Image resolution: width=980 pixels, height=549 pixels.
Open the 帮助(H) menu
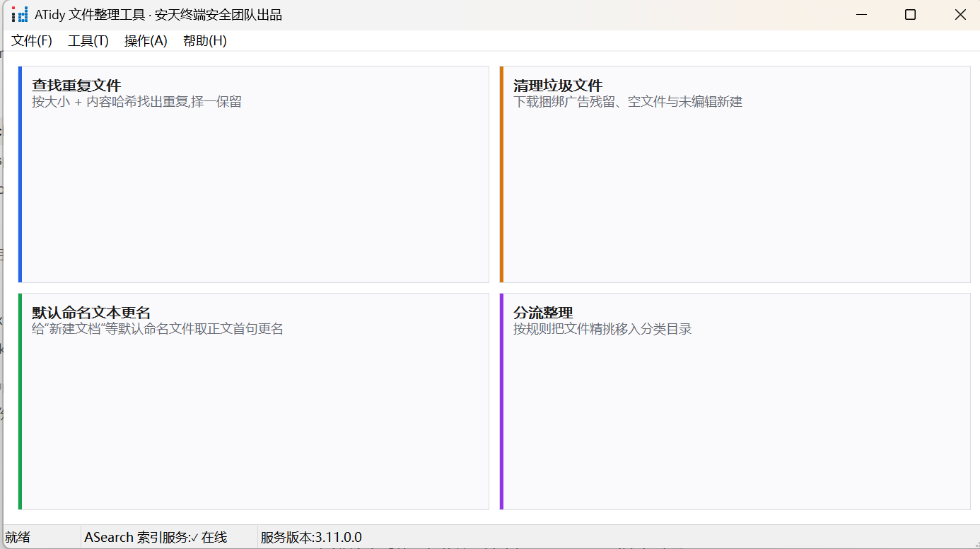click(x=205, y=41)
